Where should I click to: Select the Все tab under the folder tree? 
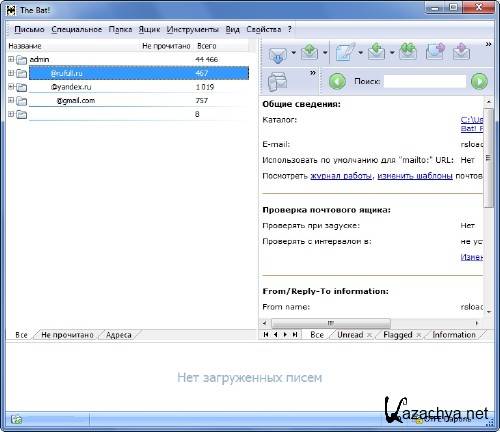(x=21, y=335)
